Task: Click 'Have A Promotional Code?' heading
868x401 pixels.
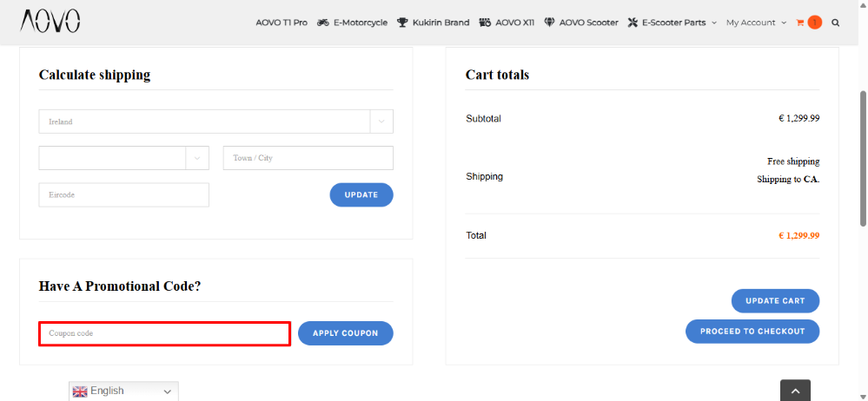Action: [120, 286]
